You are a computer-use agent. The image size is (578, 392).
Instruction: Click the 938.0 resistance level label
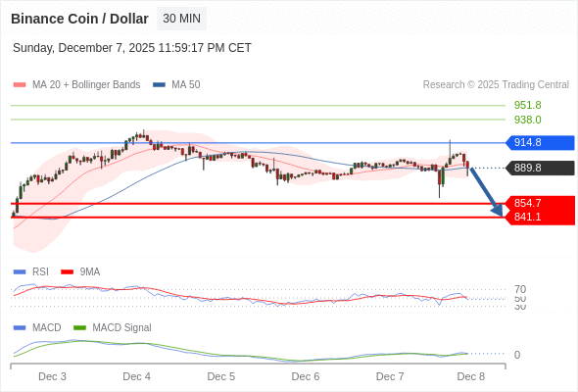click(527, 120)
